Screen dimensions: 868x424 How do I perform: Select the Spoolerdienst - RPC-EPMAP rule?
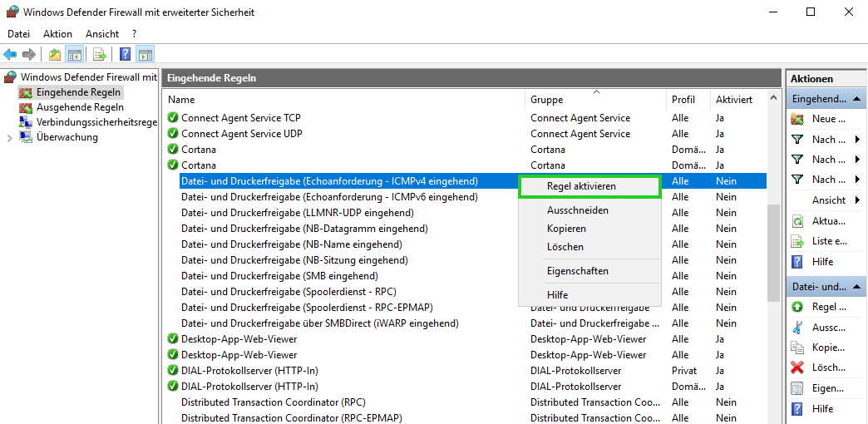tap(307, 308)
